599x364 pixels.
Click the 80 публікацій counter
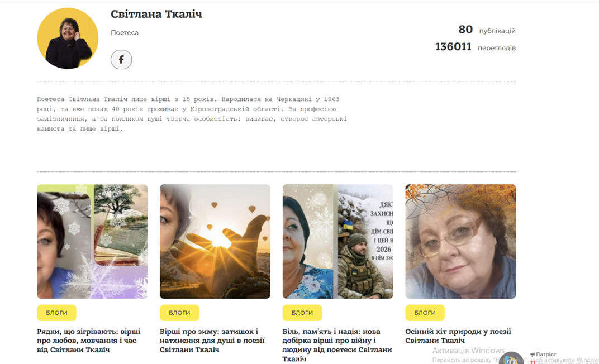coord(487,30)
